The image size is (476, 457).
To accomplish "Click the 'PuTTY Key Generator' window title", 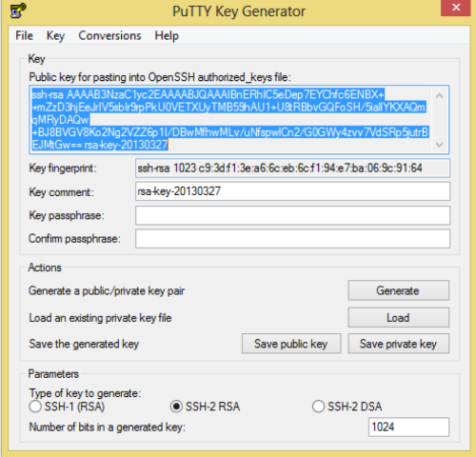I will click(x=239, y=11).
